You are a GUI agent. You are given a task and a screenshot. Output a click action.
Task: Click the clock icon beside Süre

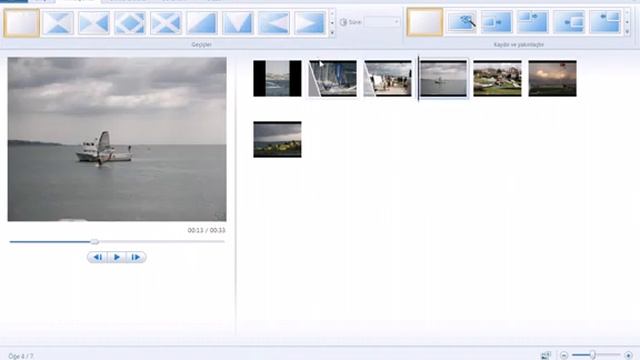343,22
